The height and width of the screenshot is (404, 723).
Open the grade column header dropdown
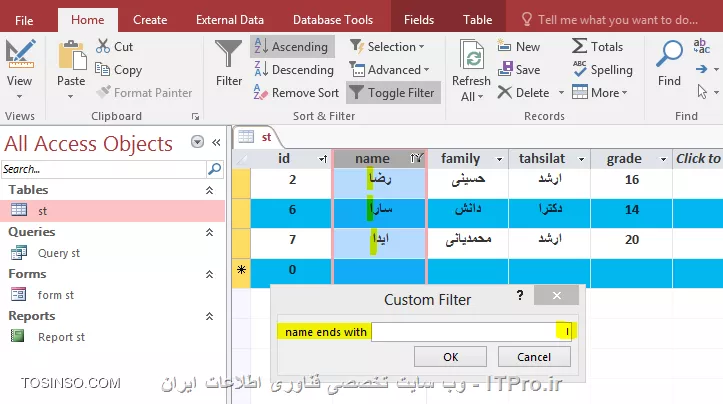(663, 159)
